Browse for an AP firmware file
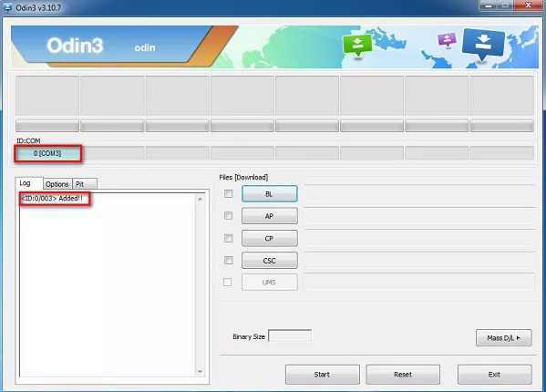Image resolution: width=546 pixels, height=392 pixels. pos(270,216)
